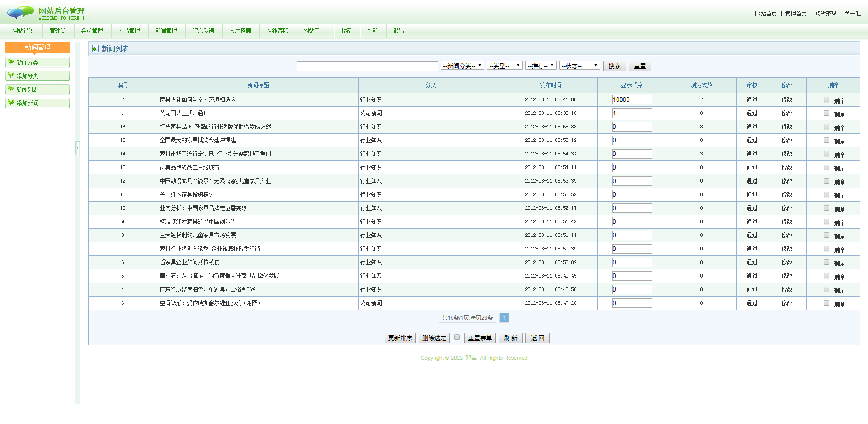Screen dimensions: 868x424
Task: Tick the delete checkbox for news 13
Action: click(826, 167)
